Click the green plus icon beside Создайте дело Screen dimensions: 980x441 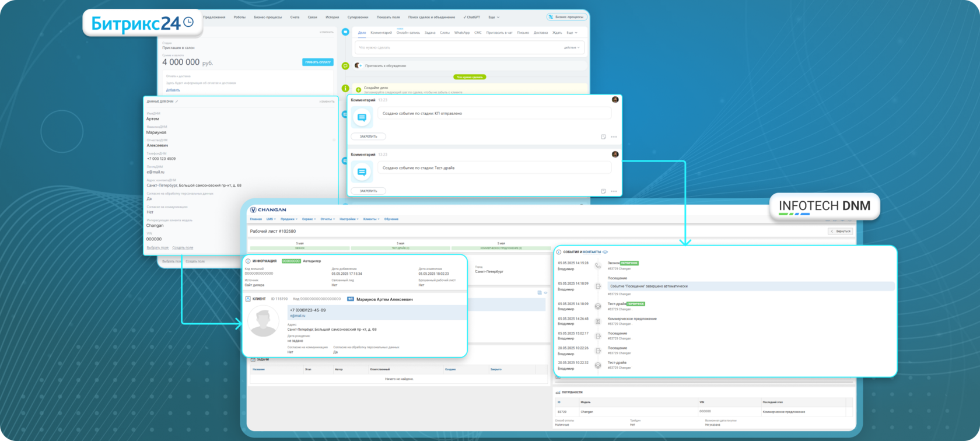pyautogui.click(x=358, y=90)
